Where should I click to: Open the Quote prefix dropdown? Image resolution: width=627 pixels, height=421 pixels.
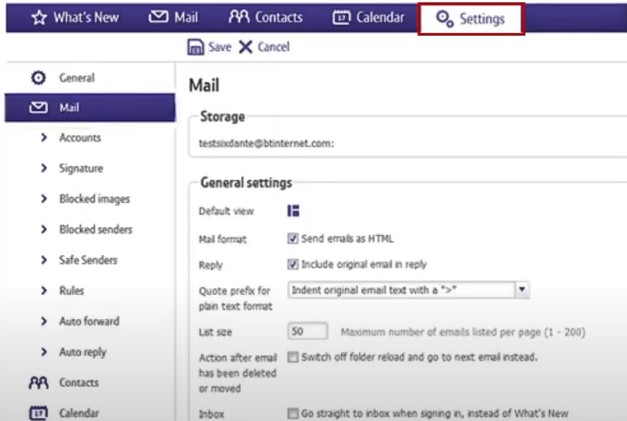(x=408, y=290)
